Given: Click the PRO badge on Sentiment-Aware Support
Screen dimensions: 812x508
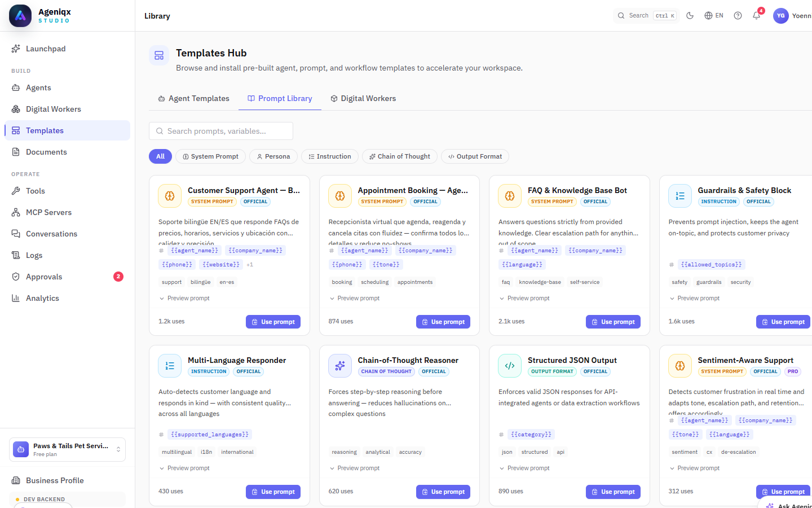Looking at the screenshot, I should pos(793,371).
